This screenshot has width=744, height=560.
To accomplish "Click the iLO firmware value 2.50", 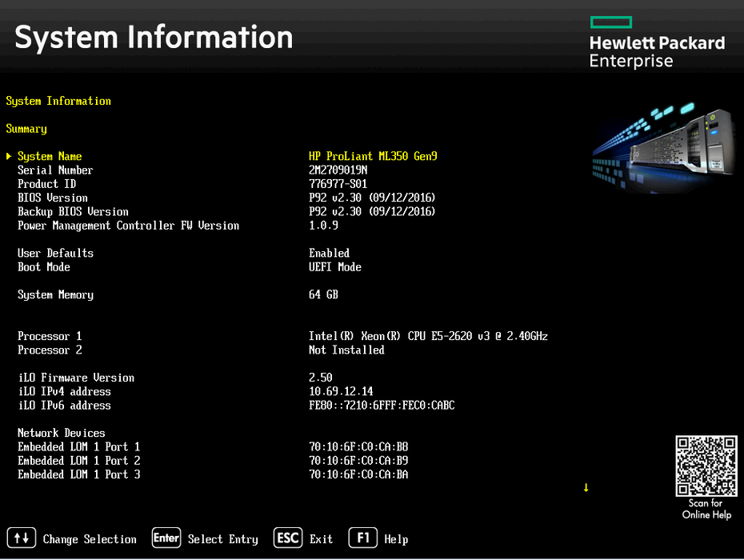I will point(320,378).
